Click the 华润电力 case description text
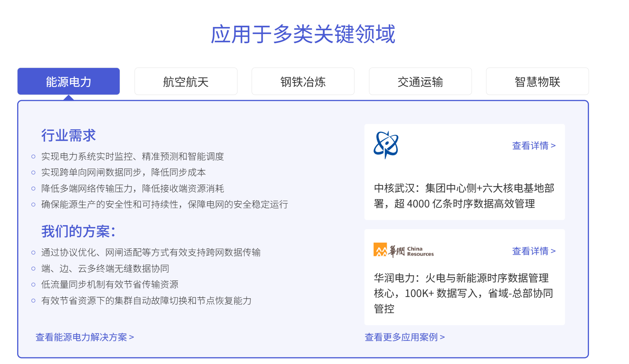 (464, 293)
